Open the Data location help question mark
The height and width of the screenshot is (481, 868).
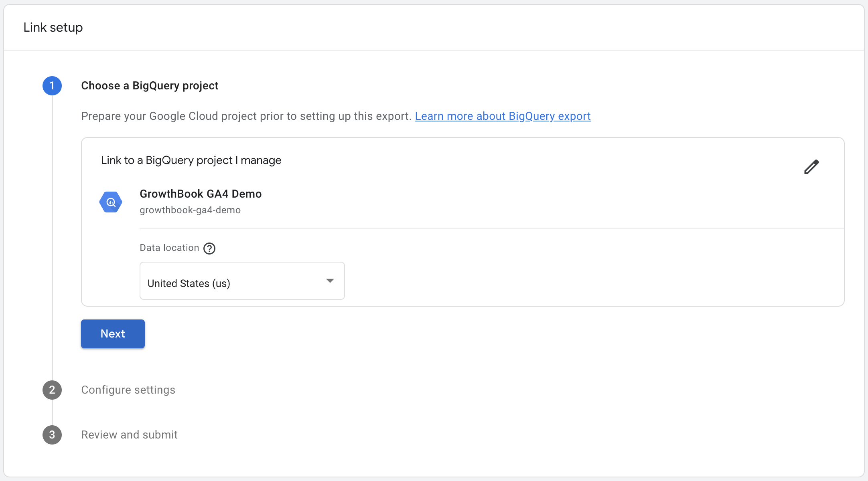click(209, 249)
